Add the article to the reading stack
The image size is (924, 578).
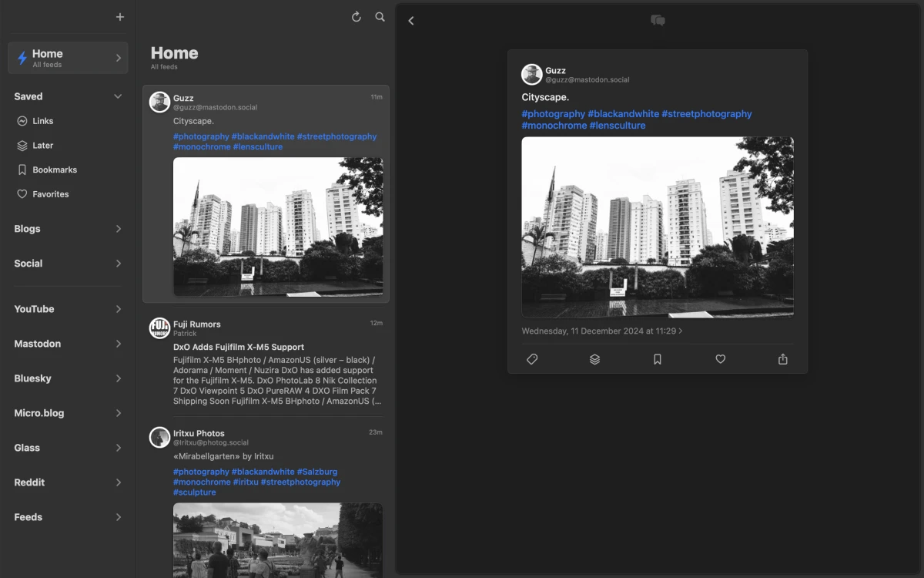tap(594, 358)
